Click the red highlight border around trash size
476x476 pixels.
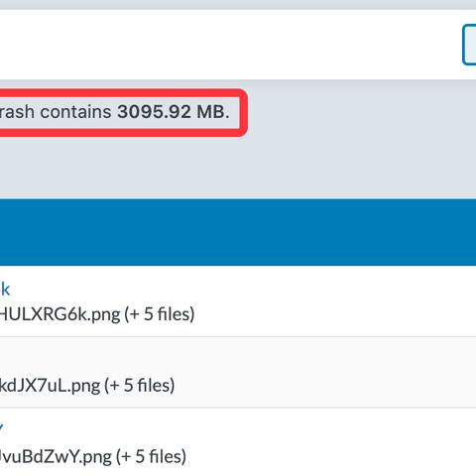tap(244, 112)
